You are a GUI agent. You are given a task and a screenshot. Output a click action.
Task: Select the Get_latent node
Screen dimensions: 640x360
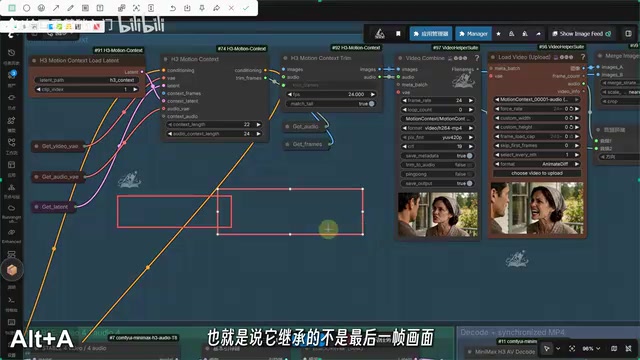point(54,207)
